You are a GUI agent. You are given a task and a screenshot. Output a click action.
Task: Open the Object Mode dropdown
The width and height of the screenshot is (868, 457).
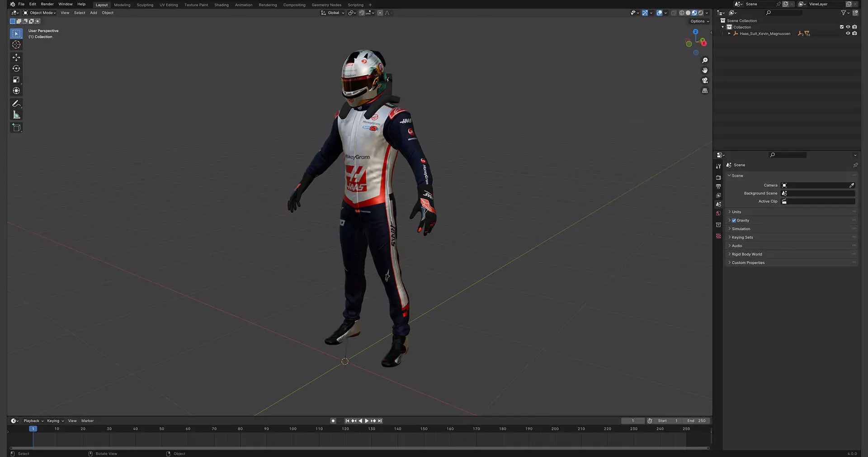[x=40, y=13]
